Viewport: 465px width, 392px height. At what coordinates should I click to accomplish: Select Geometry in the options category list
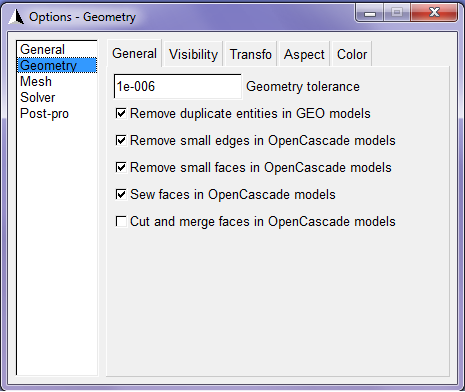[x=57, y=65]
